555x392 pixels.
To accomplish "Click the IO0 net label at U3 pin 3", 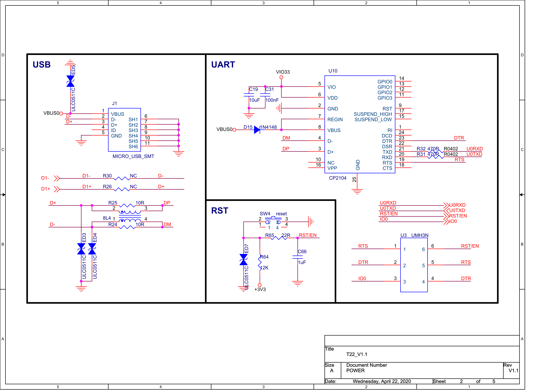I will (x=362, y=278).
